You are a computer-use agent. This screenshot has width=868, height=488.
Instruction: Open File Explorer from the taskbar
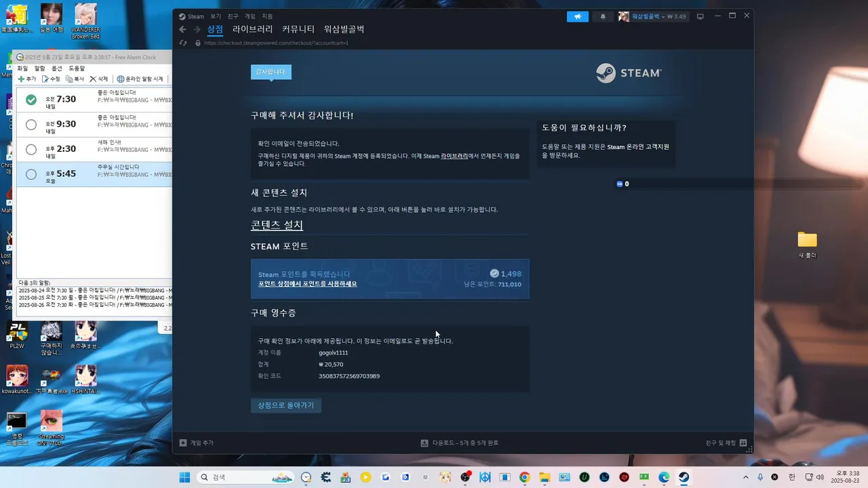click(545, 477)
